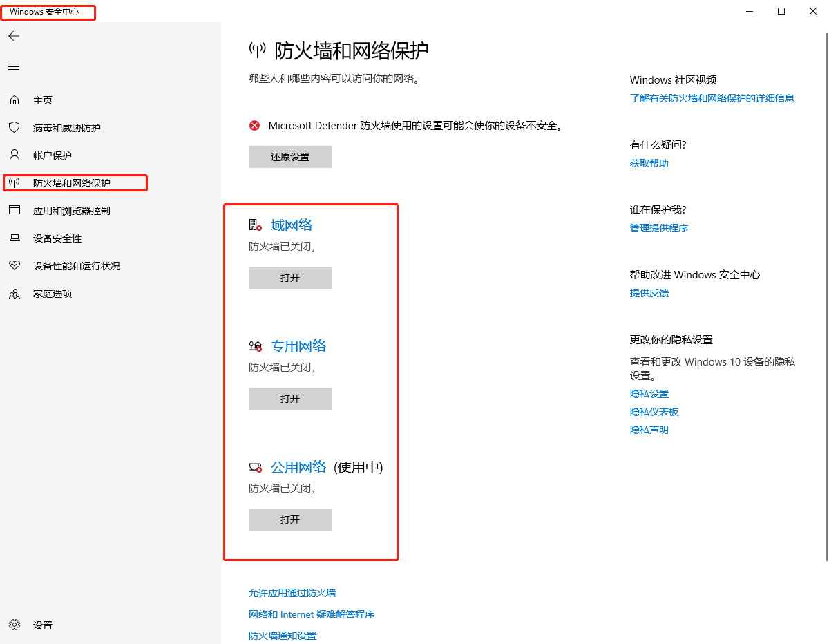Click the shield icon for 病毒和威胁防护
829x644 pixels.
pyautogui.click(x=15, y=128)
